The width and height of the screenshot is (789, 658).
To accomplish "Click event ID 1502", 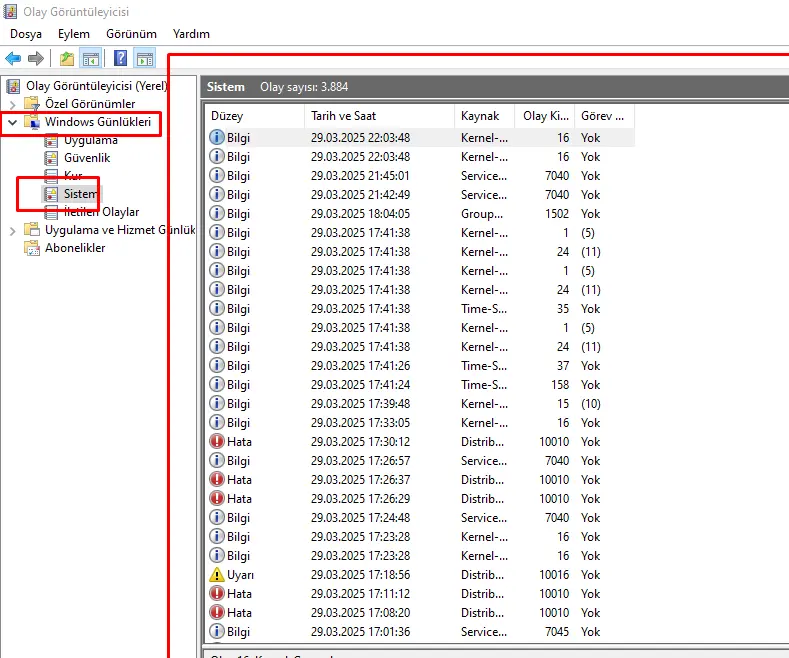I will tap(557, 214).
